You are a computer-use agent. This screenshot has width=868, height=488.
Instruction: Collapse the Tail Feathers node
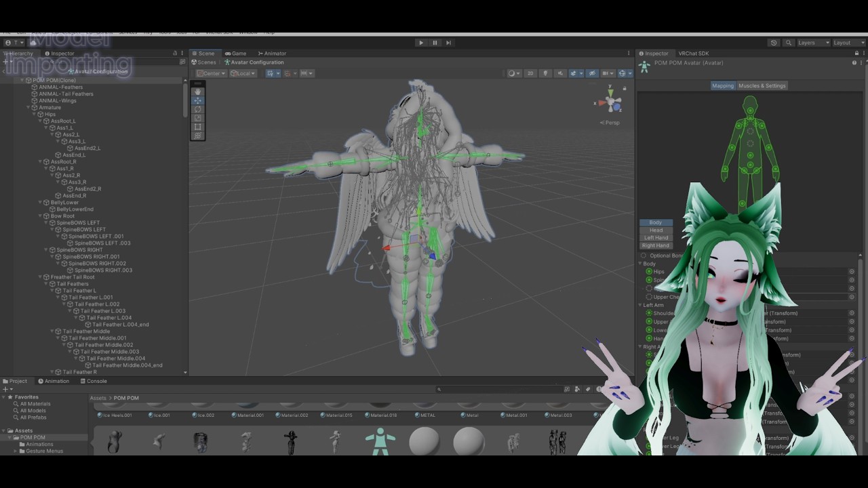pyautogui.click(x=46, y=283)
